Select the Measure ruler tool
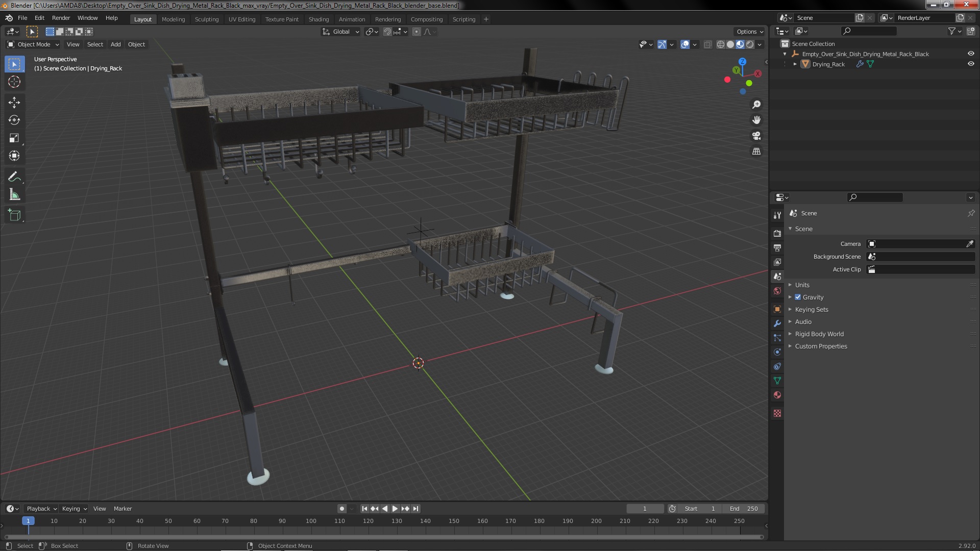 coord(14,195)
